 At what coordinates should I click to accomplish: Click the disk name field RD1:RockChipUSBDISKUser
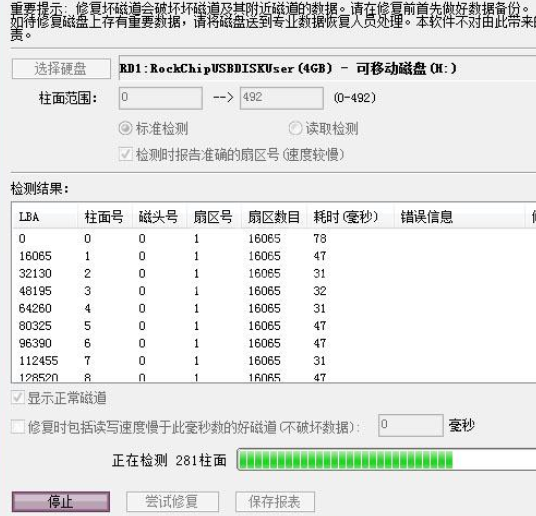click(x=327, y=68)
